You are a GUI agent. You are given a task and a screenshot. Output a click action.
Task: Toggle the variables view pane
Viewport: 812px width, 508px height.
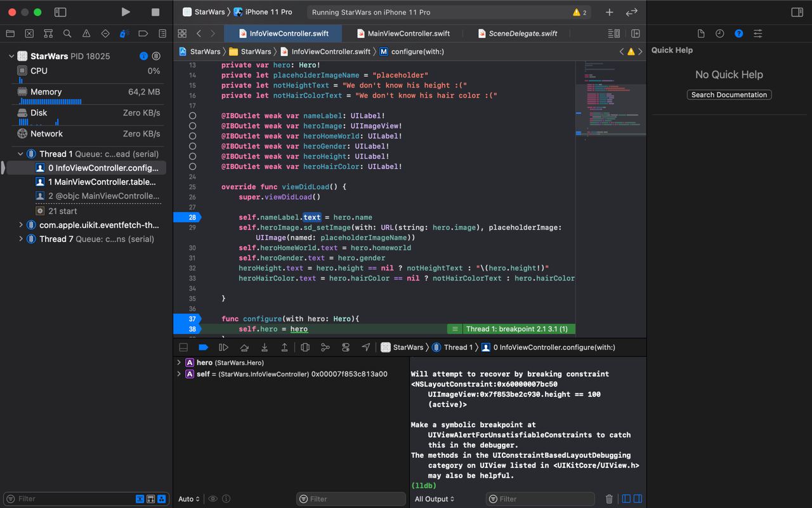click(x=626, y=499)
